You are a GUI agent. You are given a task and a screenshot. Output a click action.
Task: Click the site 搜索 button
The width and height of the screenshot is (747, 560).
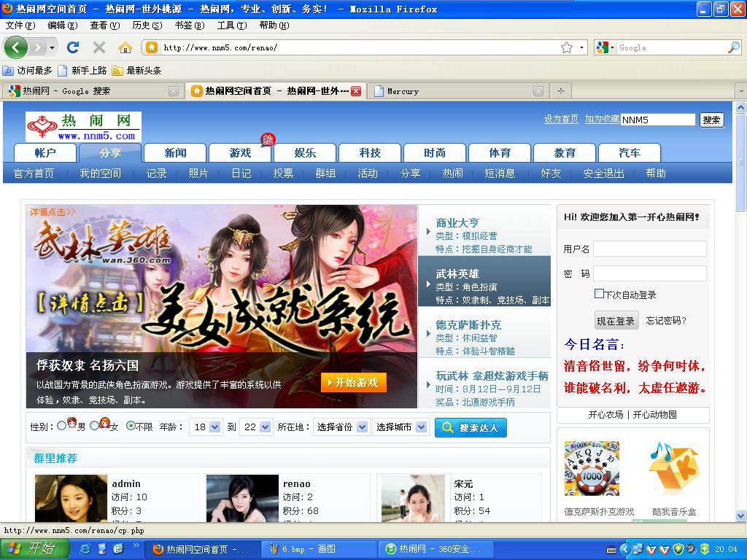(x=712, y=120)
